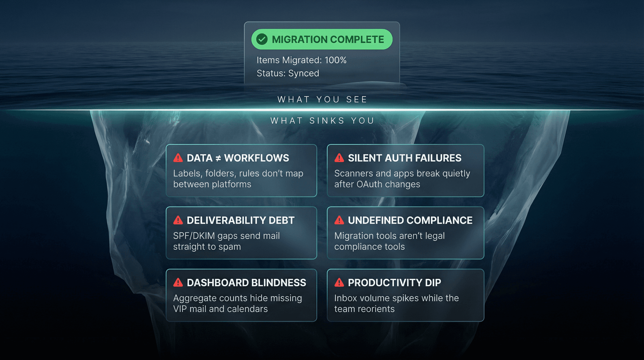Select the alert icon on Deliverability Debt card

pos(178,220)
